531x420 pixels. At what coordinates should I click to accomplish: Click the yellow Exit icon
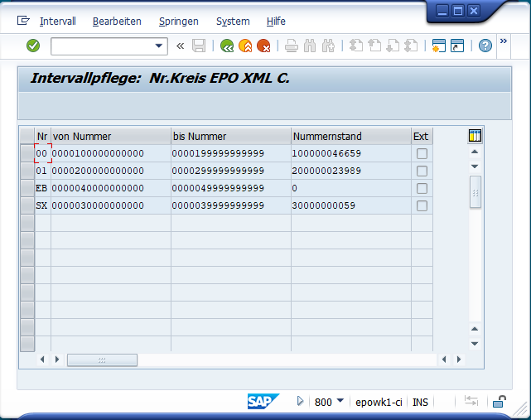[x=245, y=46]
